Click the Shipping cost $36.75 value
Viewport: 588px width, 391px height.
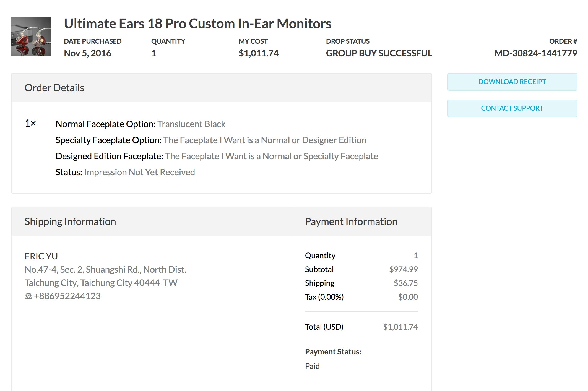tap(405, 283)
